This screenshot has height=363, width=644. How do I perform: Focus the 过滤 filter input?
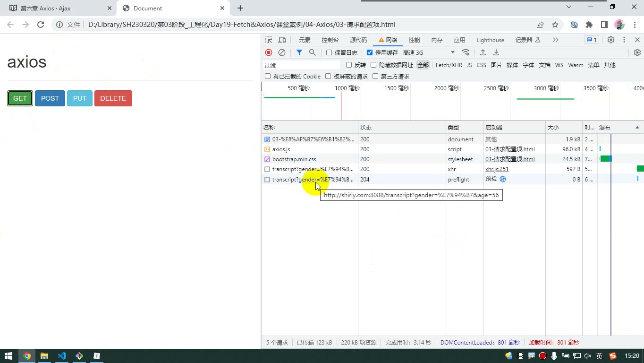click(301, 65)
